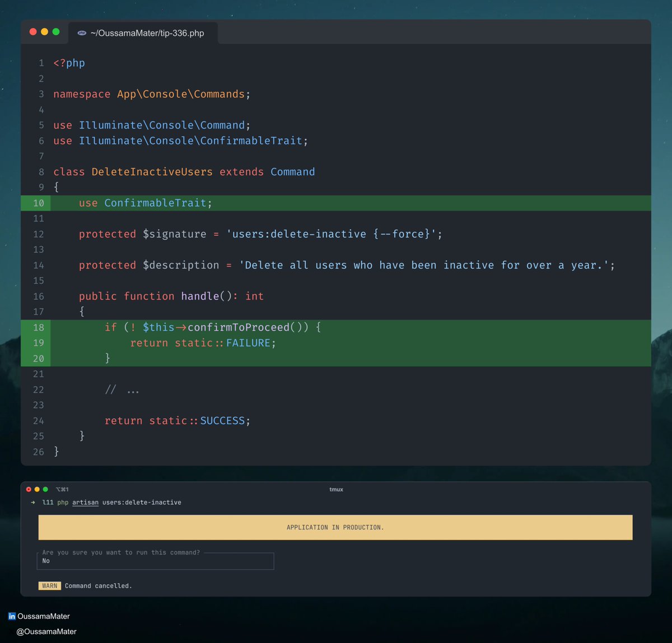
Task: Click the yellow circle on the terminal window
Action: pyautogui.click(x=36, y=489)
